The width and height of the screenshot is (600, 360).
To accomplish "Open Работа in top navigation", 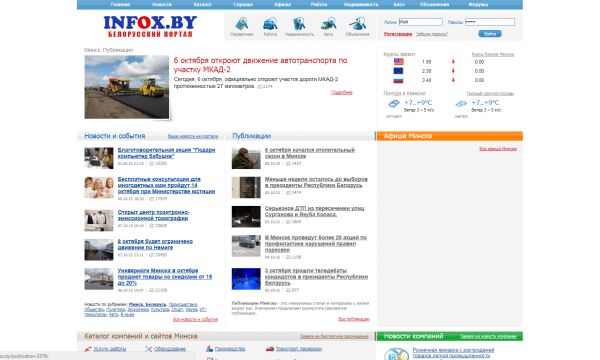I will point(319,5).
